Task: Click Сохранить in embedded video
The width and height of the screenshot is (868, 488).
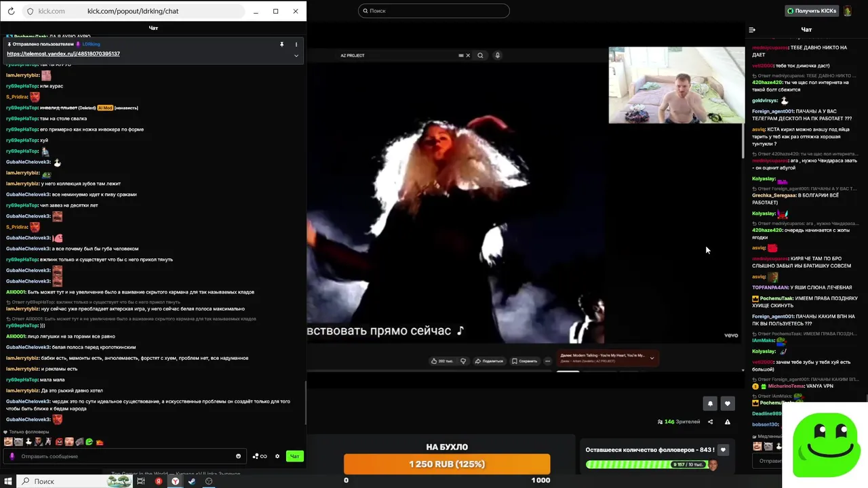Action: coord(525,361)
